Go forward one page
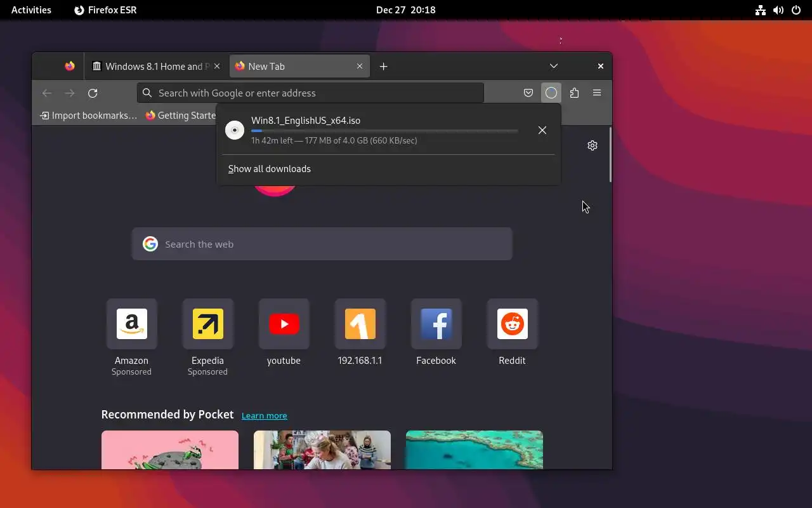812x508 pixels. point(70,93)
